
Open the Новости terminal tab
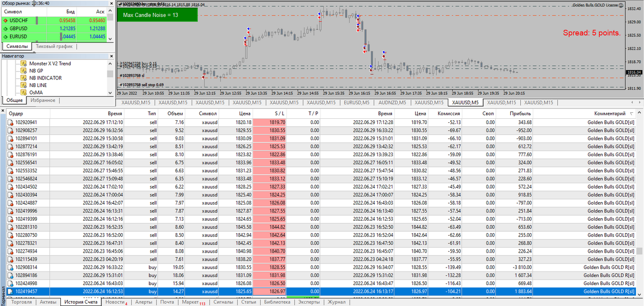pos(116,302)
